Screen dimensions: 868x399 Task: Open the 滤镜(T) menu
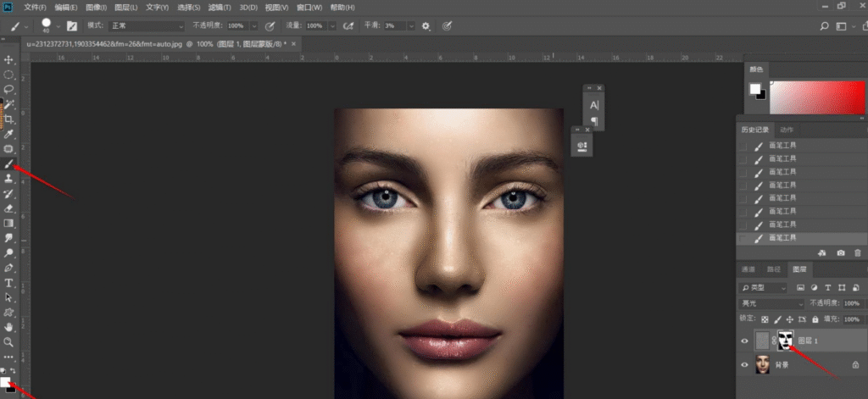tap(220, 8)
